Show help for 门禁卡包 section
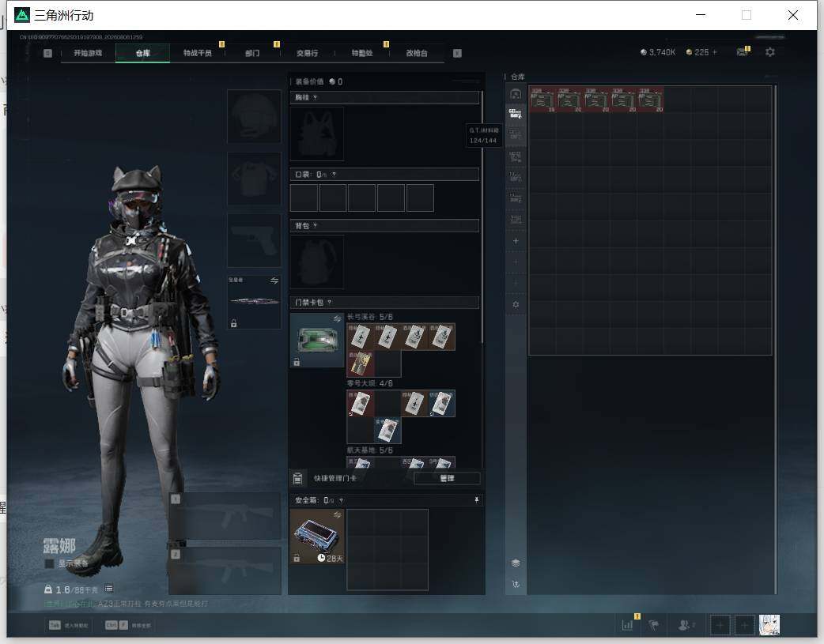Viewport: 824px width, 644px height. click(330, 302)
